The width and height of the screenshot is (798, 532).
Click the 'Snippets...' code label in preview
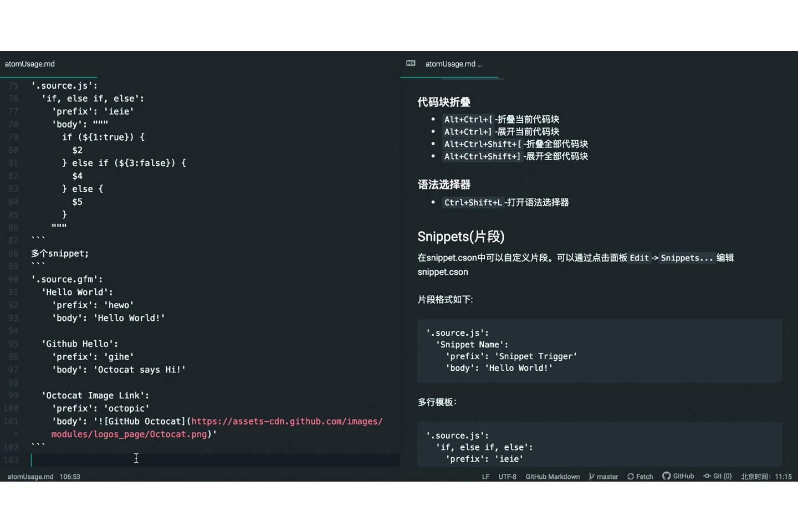click(687, 258)
